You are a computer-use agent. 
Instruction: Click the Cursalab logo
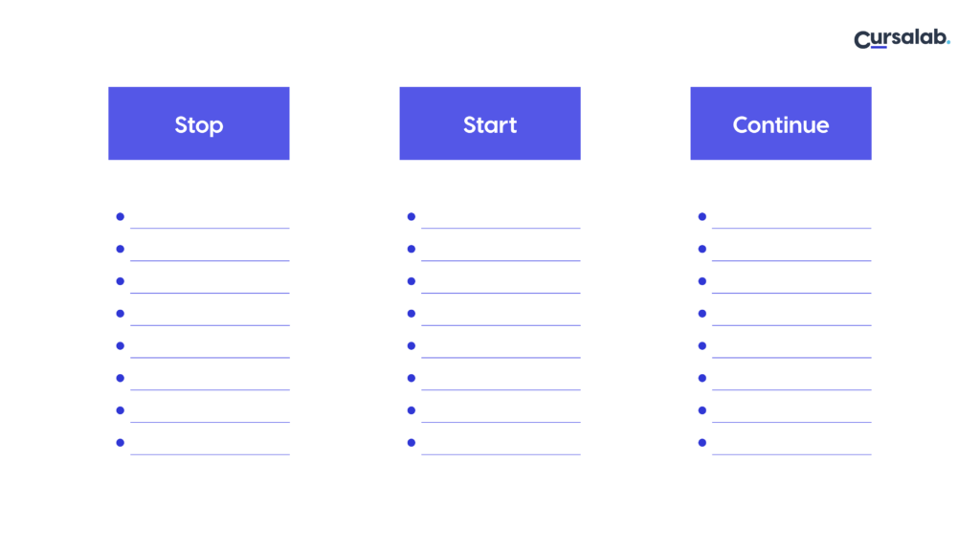(902, 39)
